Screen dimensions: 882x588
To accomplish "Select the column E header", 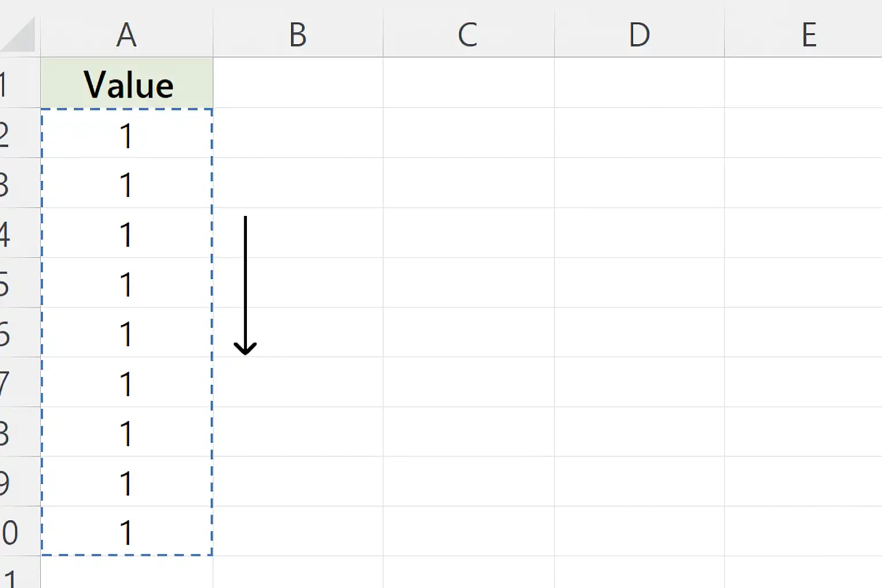I will click(808, 34).
